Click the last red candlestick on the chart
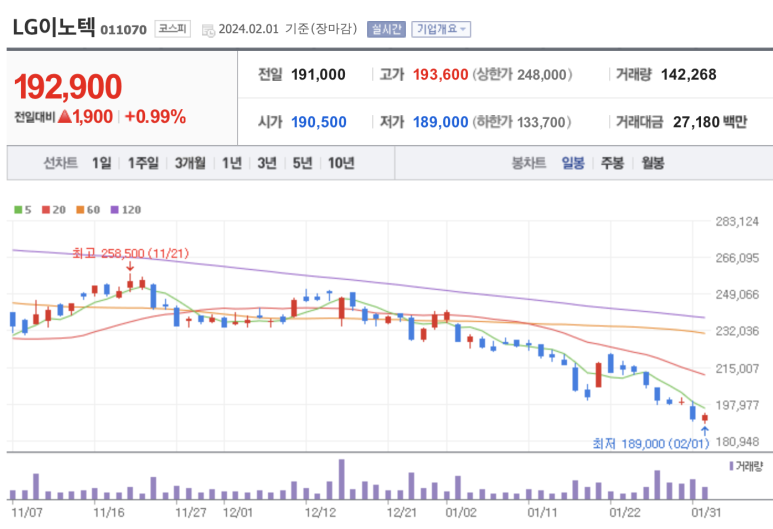Screen dimensions: 773x529 705,418
